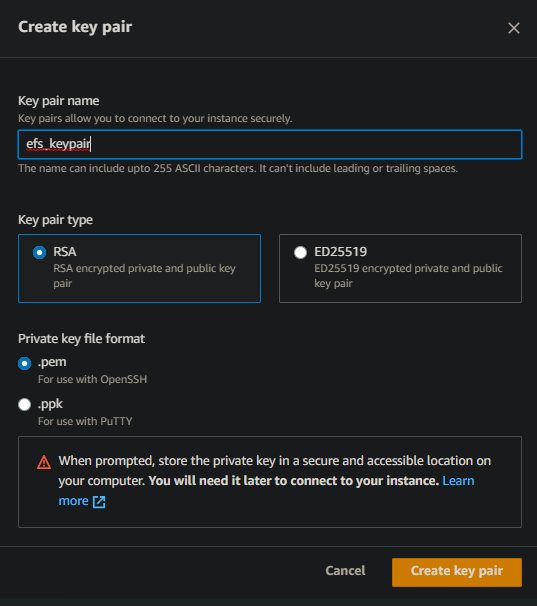
Task: Click the "For use with OpenSSH" description
Action: 92,380
